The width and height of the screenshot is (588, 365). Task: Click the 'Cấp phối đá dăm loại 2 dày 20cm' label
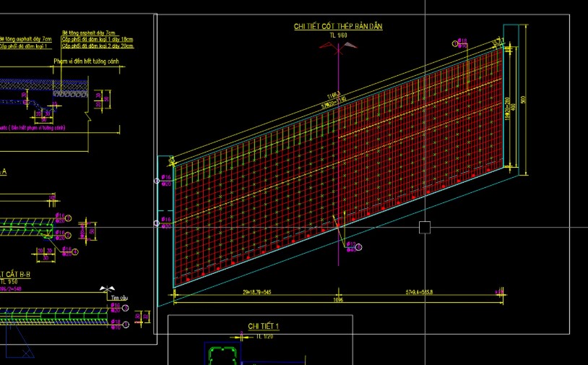(x=98, y=46)
